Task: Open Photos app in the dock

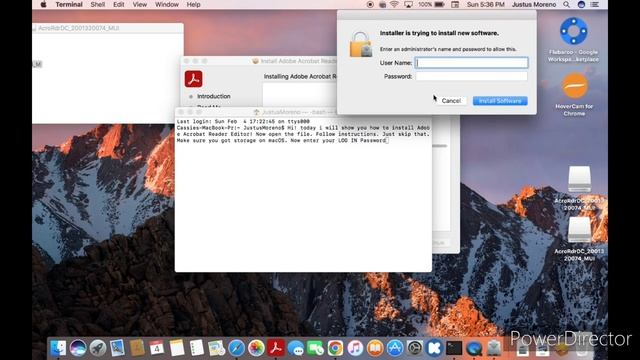Action: [x=256, y=348]
